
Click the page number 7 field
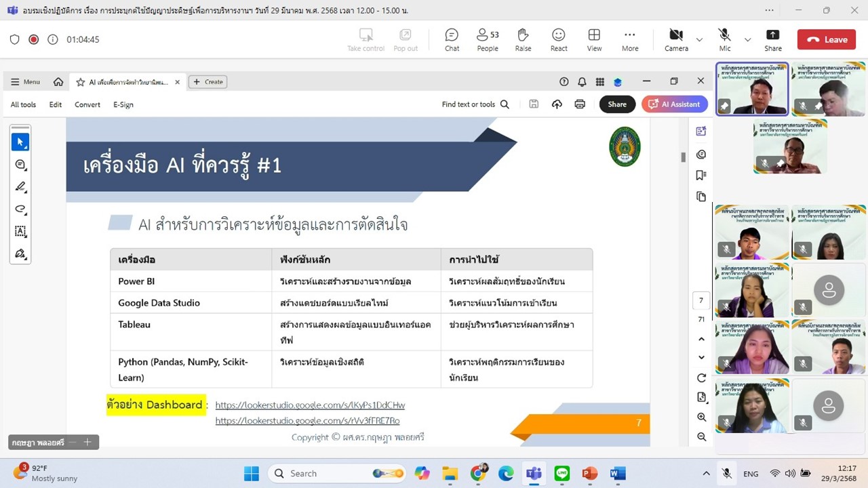(701, 300)
